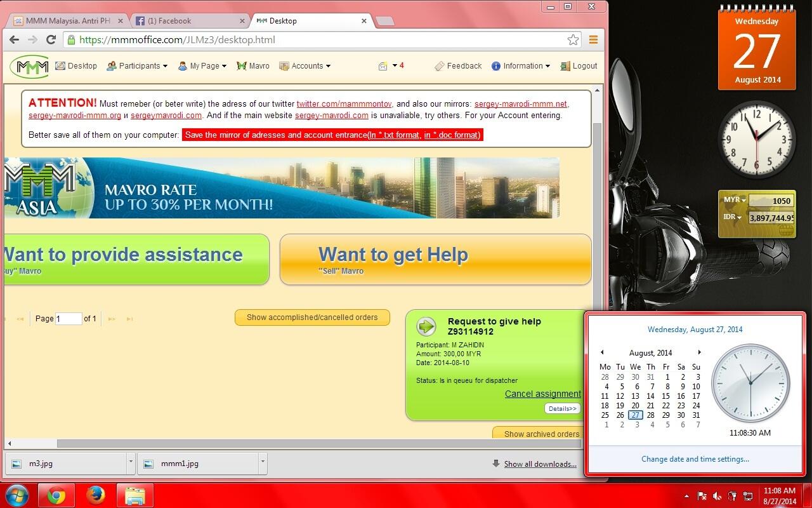This screenshot has height=508, width=812.
Task: Click Want to provide assistance button
Action: click(136, 259)
